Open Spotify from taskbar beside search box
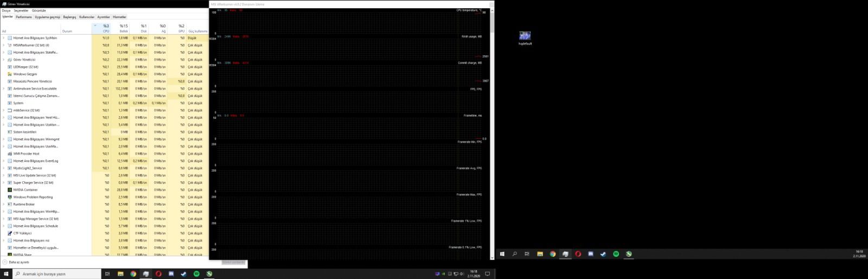The width and height of the screenshot is (868, 279). tap(196, 274)
